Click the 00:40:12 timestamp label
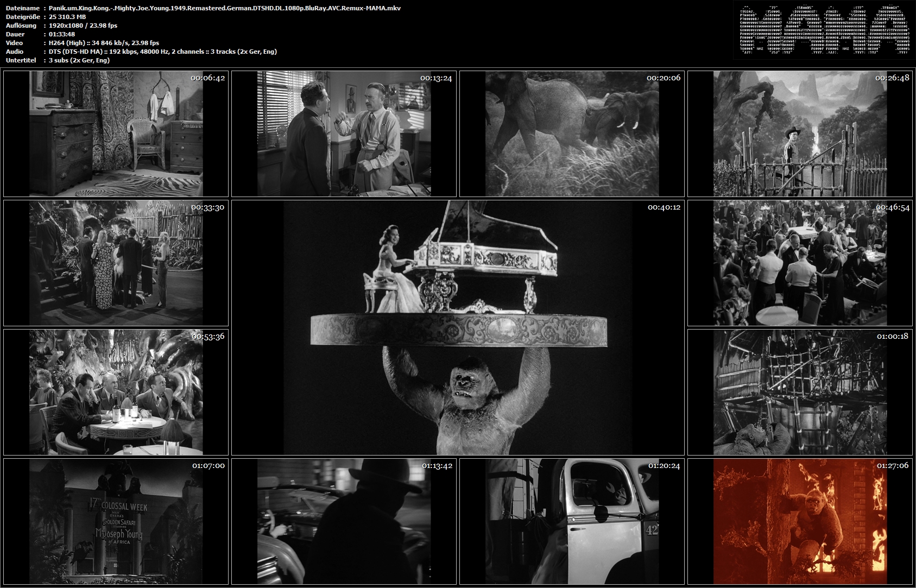The width and height of the screenshot is (916, 588). 664,207
